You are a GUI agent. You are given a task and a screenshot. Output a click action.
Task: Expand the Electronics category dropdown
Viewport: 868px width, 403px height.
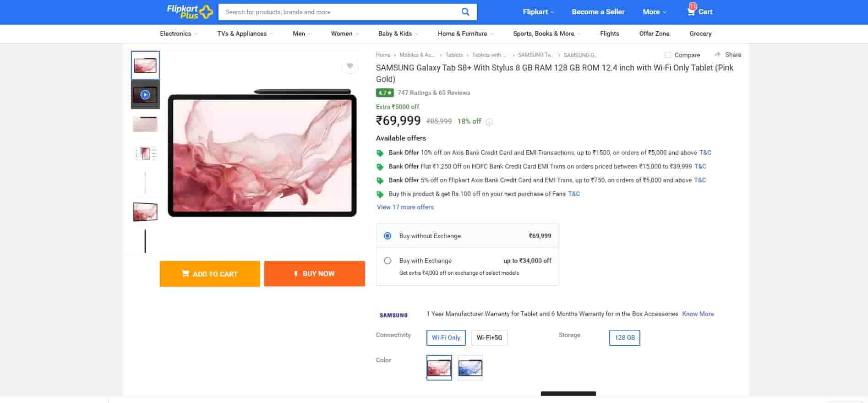pos(179,33)
